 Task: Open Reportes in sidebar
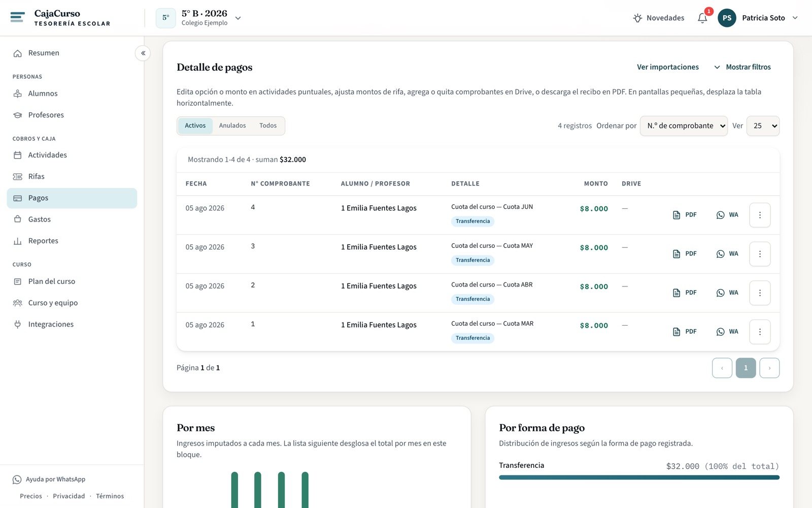point(72,241)
